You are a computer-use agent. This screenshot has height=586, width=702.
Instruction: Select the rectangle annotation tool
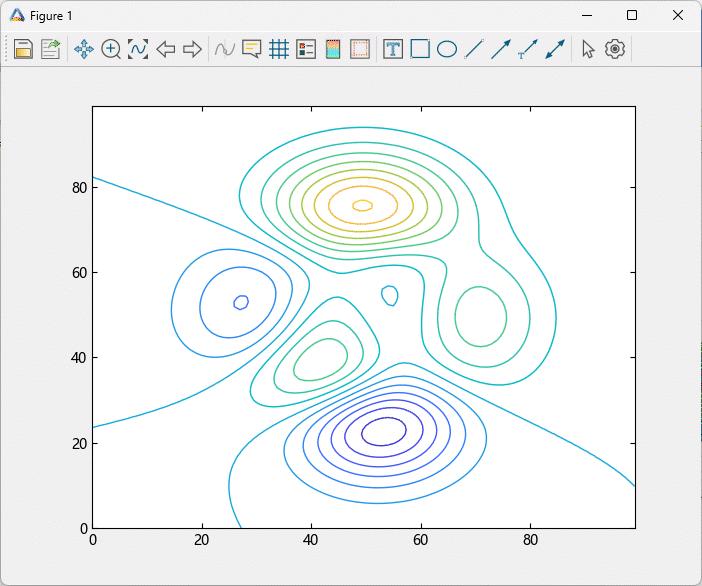(420, 49)
